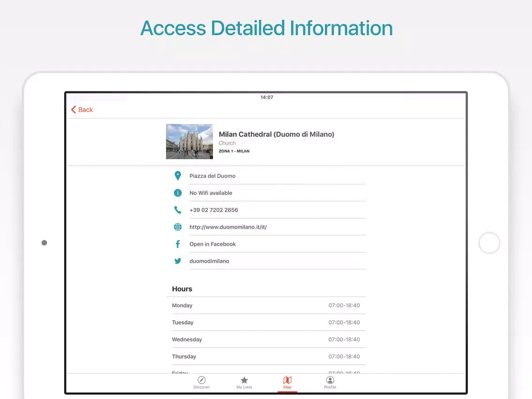532x399 pixels.
Task: Tap the phone handset icon
Action: pyautogui.click(x=177, y=210)
